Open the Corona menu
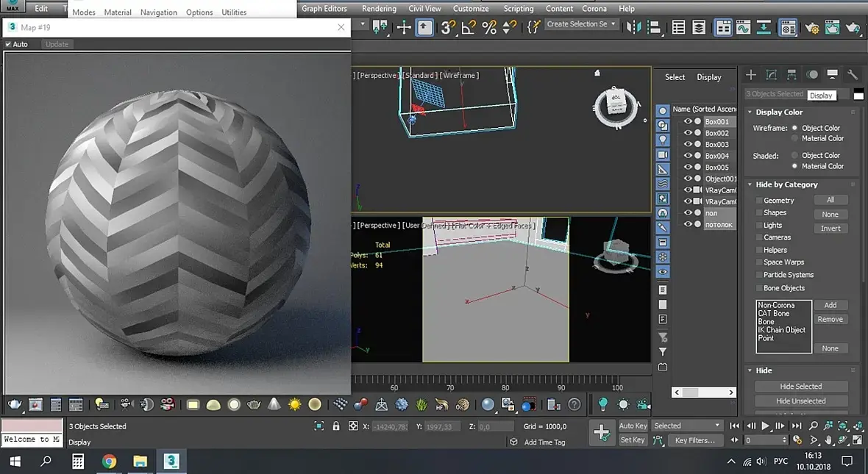The height and width of the screenshot is (474, 868). (x=594, y=9)
